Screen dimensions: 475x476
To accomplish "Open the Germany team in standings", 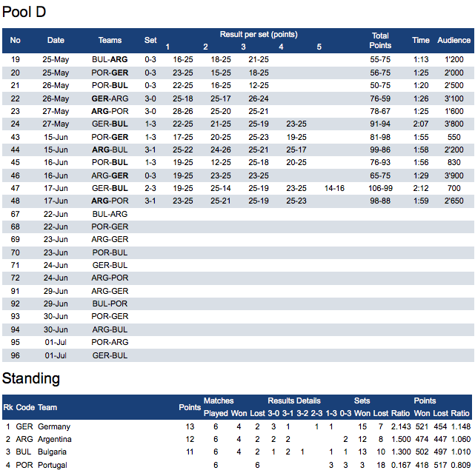I will coord(53,426).
